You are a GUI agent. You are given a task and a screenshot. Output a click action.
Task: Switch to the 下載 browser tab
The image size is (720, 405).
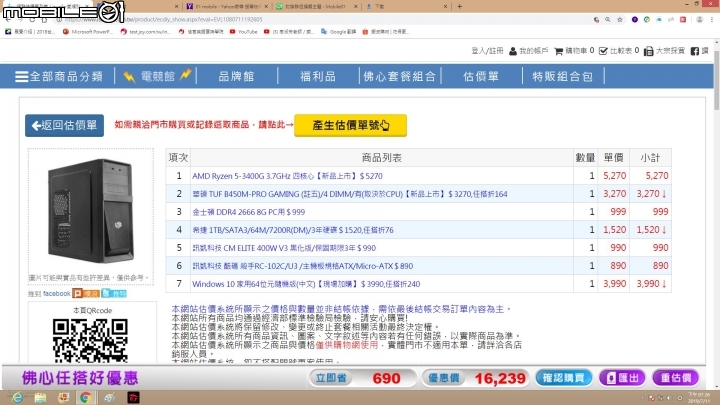pyautogui.click(x=404, y=6)
